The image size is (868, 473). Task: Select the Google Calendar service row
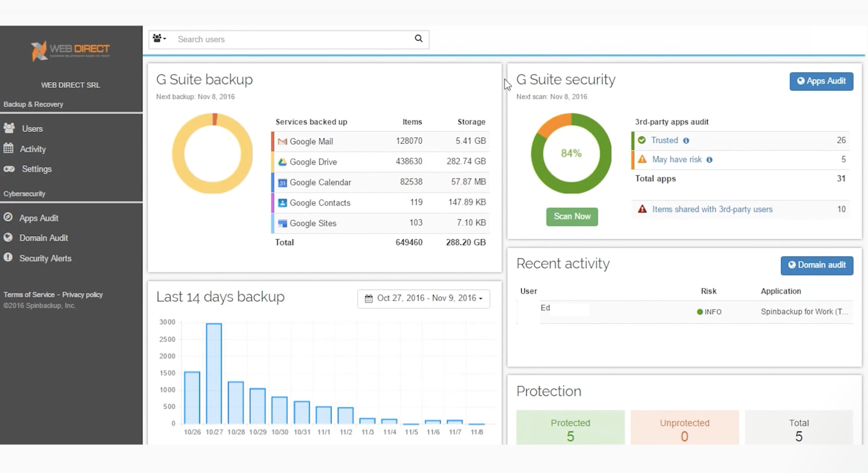click(x=380, y=182)
